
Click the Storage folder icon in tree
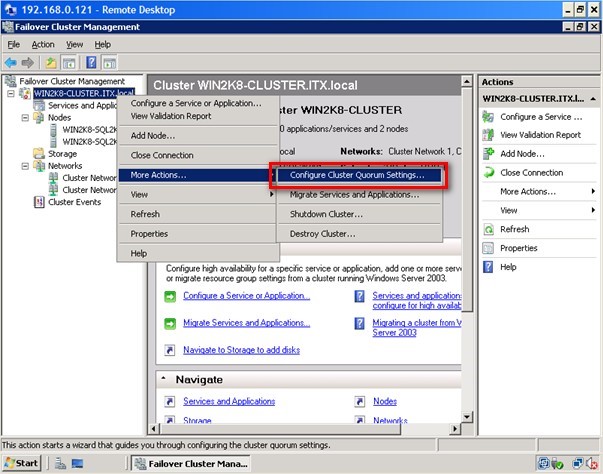click(x=39, y=154)
